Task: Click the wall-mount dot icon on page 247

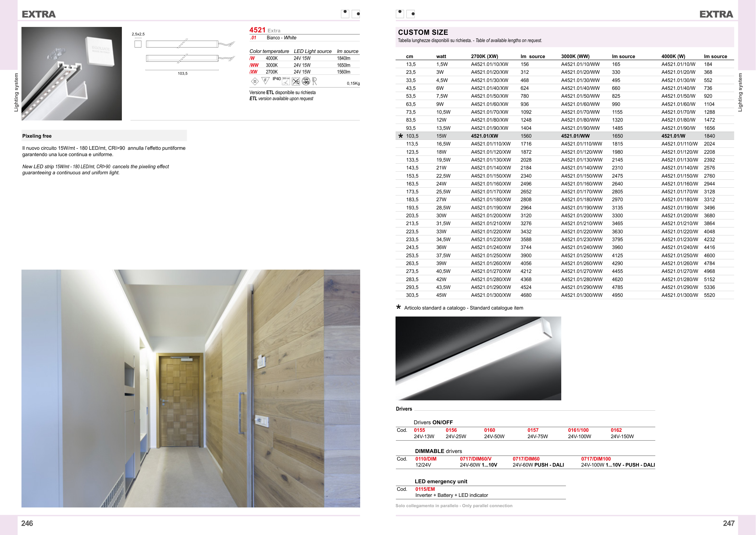Action: (411, 14)
